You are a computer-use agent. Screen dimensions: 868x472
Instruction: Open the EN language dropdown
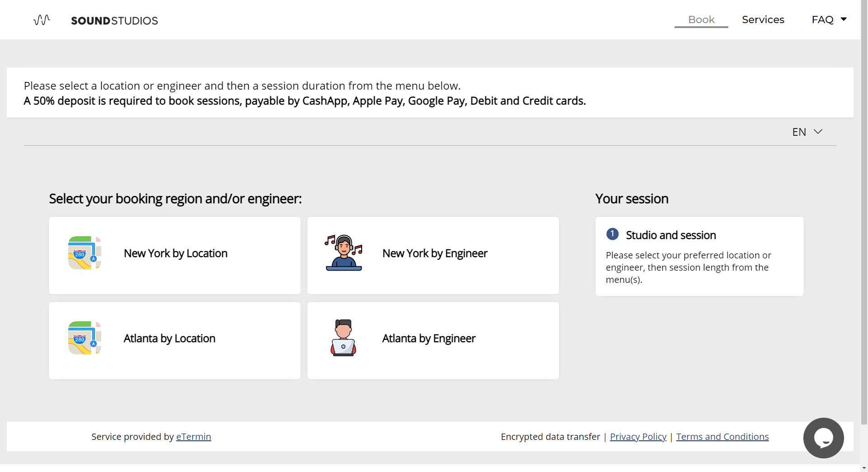click(807, 132)
